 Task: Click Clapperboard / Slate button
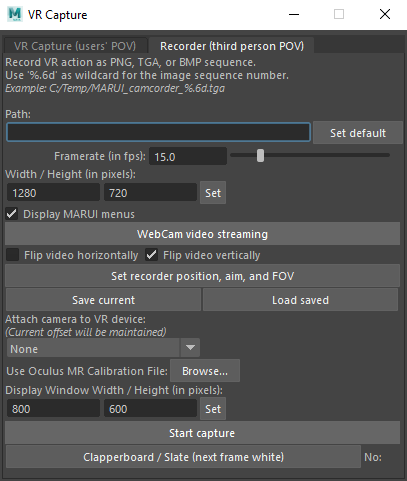tap(183, 457)
